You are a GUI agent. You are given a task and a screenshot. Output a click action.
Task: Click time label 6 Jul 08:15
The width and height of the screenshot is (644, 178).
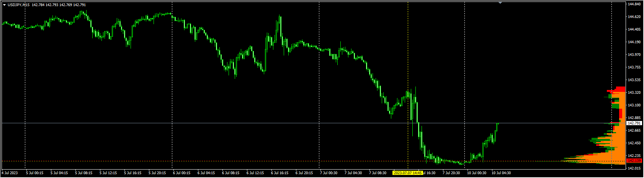(230, 173)
